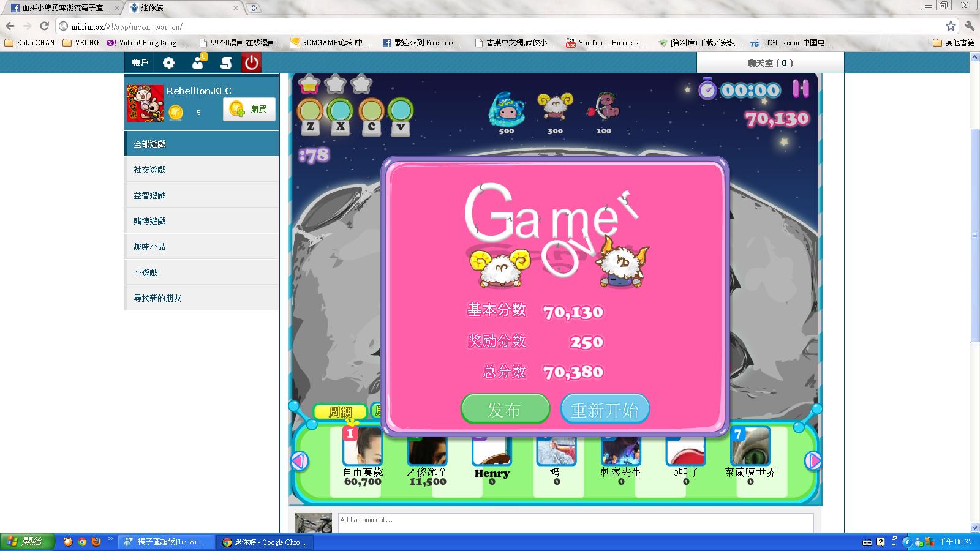Expand the 聊天室 chat room panel

[x=770, y=62]
